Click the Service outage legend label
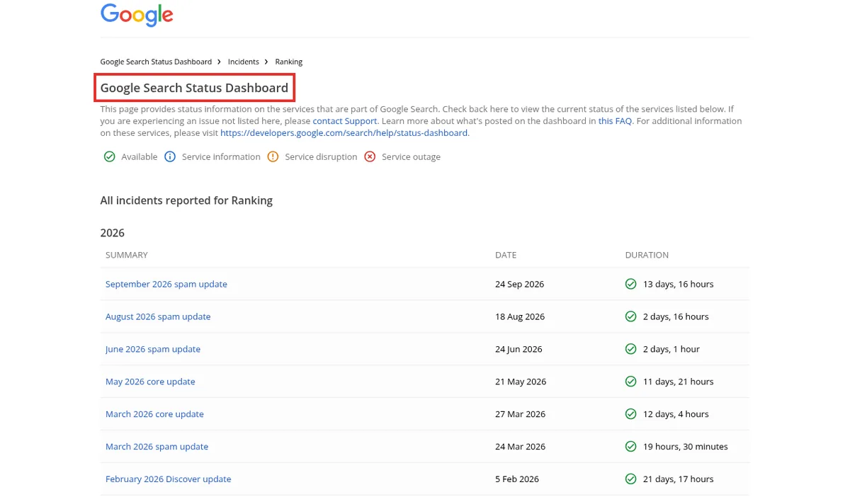 [x=411, y=157]
